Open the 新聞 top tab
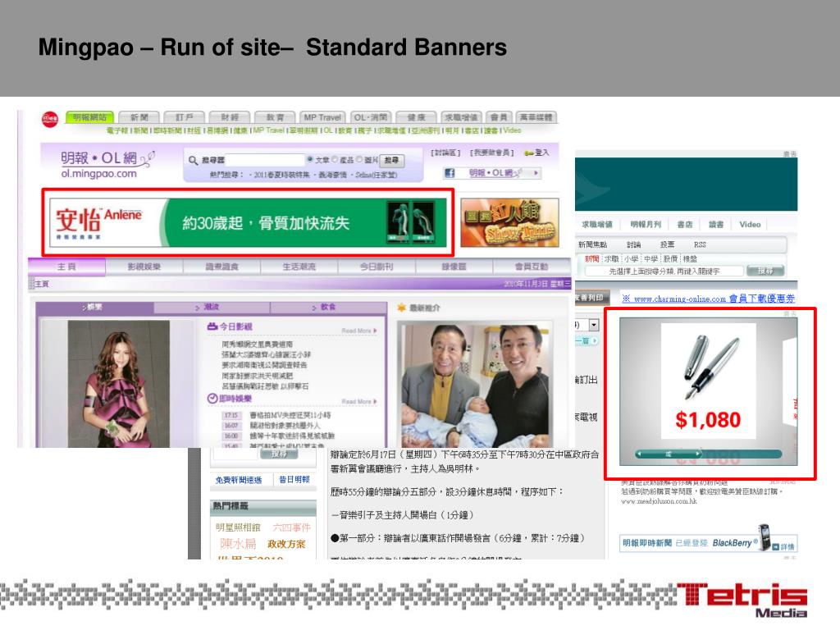 tap(139, 117)
